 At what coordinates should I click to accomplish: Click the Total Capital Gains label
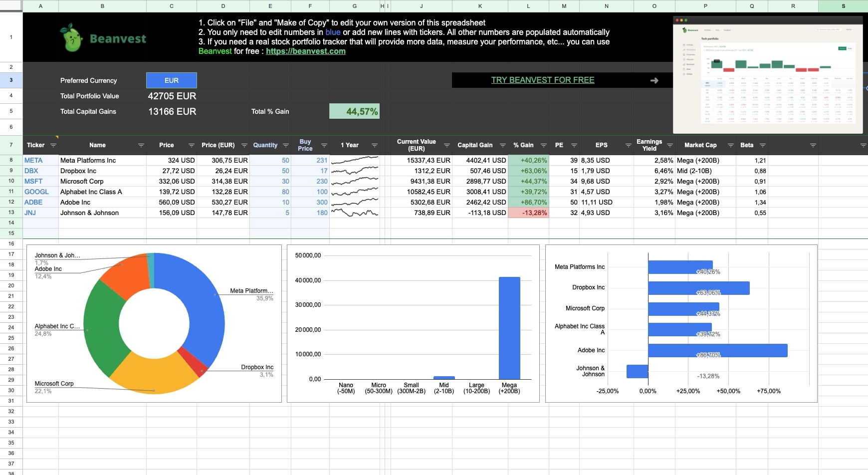point(88,111)
